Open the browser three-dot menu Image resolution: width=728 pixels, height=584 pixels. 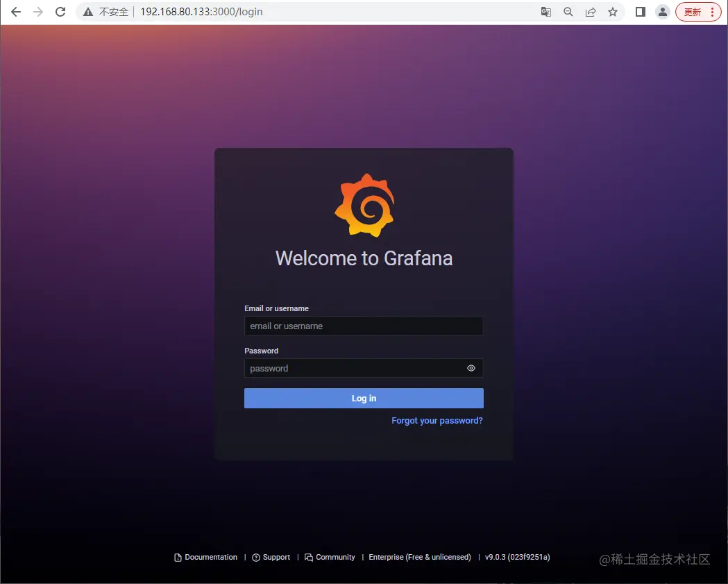click(x=712, y=12)
